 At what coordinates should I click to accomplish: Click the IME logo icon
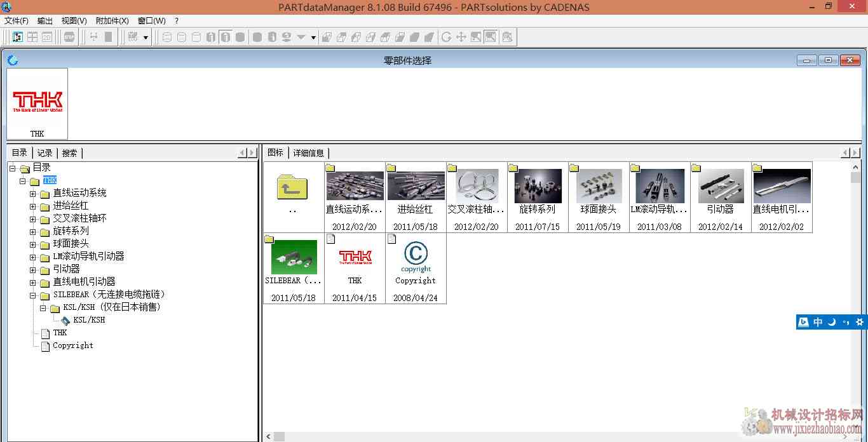[x=804, y=322]
